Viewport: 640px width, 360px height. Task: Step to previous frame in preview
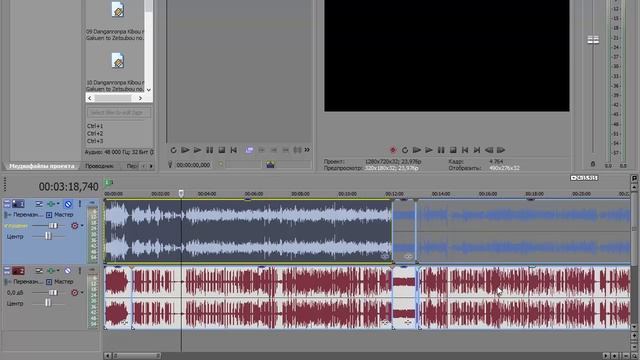489,150
